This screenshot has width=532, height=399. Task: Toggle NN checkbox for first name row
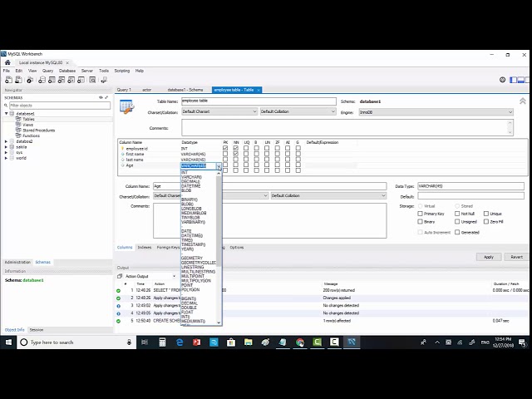click(236, 154)
